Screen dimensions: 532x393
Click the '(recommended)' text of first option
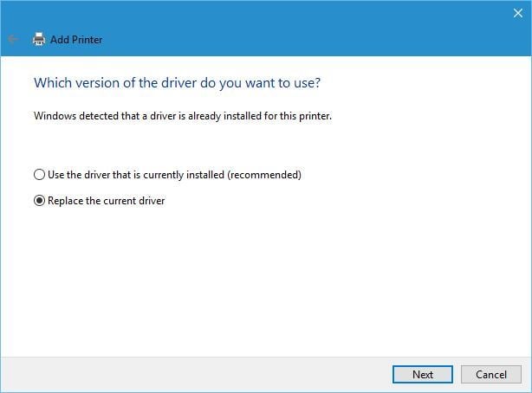point(264,175)
